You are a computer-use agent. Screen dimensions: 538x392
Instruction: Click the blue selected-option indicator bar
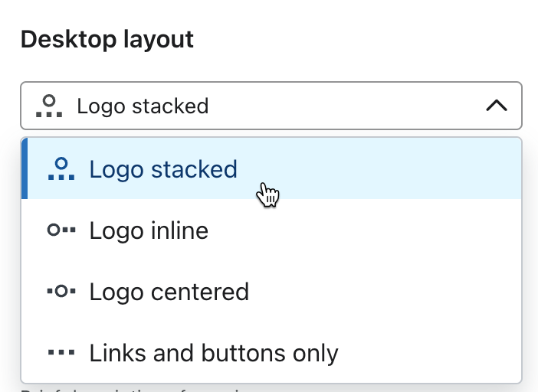(x=25, y=168)
